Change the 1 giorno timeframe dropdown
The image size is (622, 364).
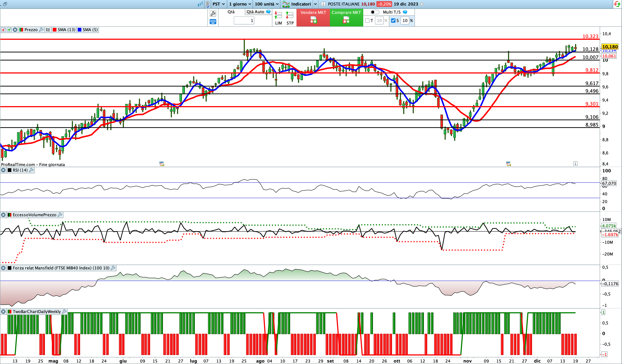tap(240, 4)
